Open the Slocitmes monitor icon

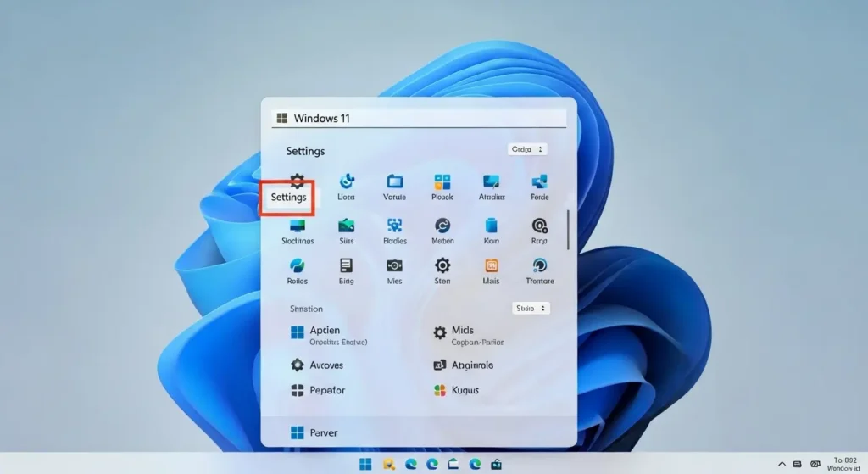[x=298, y=226]
